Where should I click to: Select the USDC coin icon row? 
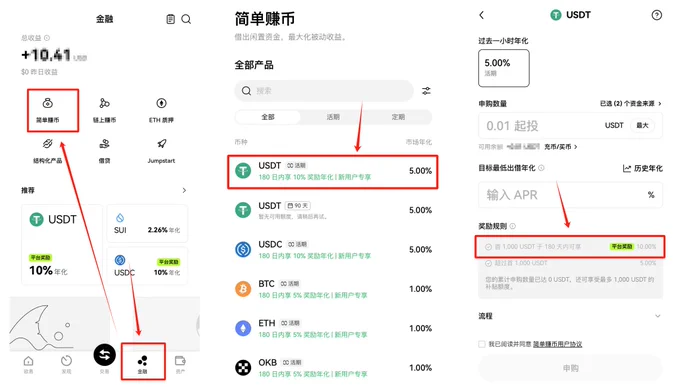pos(333,249)
